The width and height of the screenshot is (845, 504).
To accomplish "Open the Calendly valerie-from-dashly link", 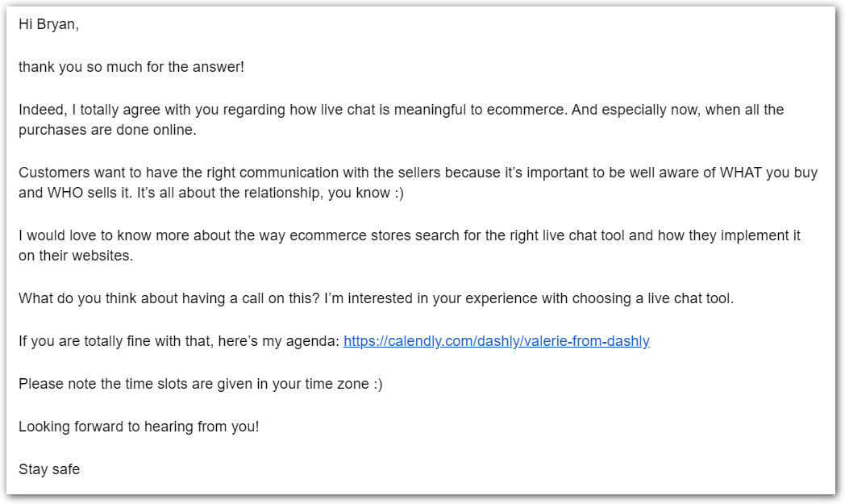I will [x=496, y=341].
